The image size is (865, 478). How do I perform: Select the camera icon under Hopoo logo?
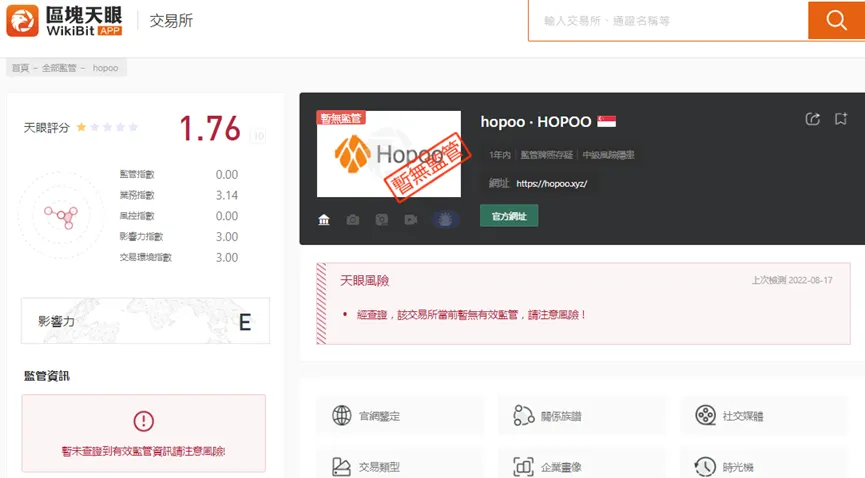point(353,220)
